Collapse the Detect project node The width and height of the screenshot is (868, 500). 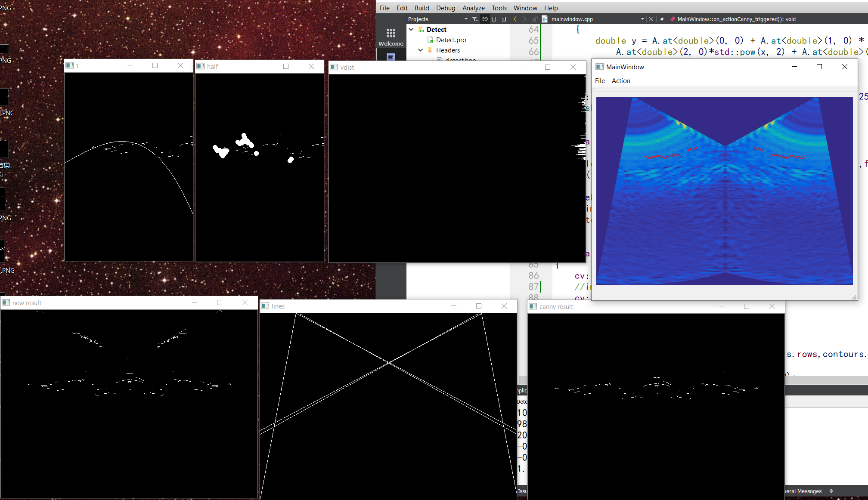411,29
